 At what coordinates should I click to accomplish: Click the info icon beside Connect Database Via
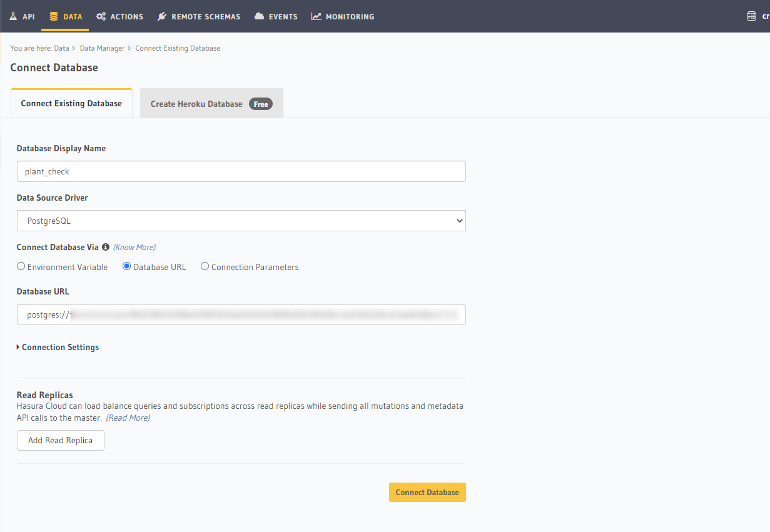pyautogui.click(x=104, y=247)
